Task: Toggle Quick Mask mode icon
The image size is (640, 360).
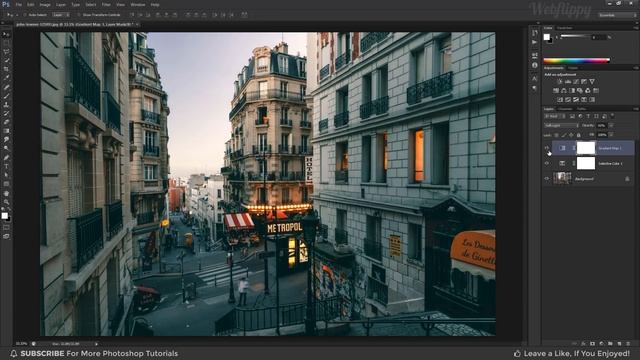Action: pyautogui.click(x=6, y=228)
